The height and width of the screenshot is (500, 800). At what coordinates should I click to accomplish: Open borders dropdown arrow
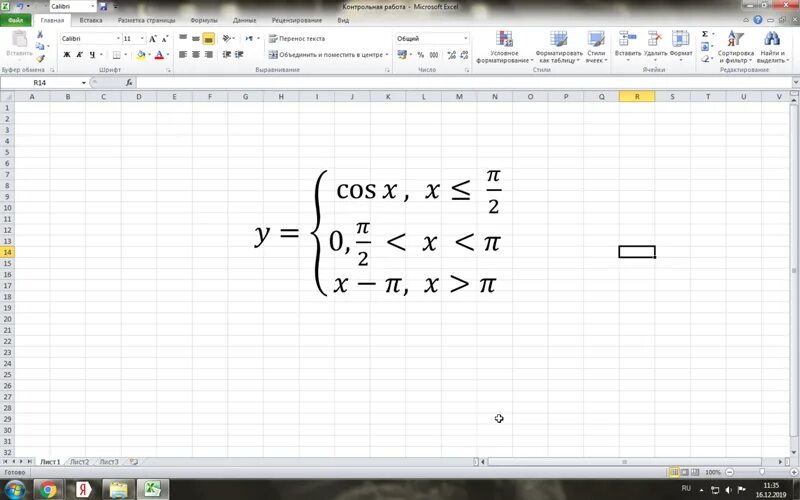pos(125,55)
